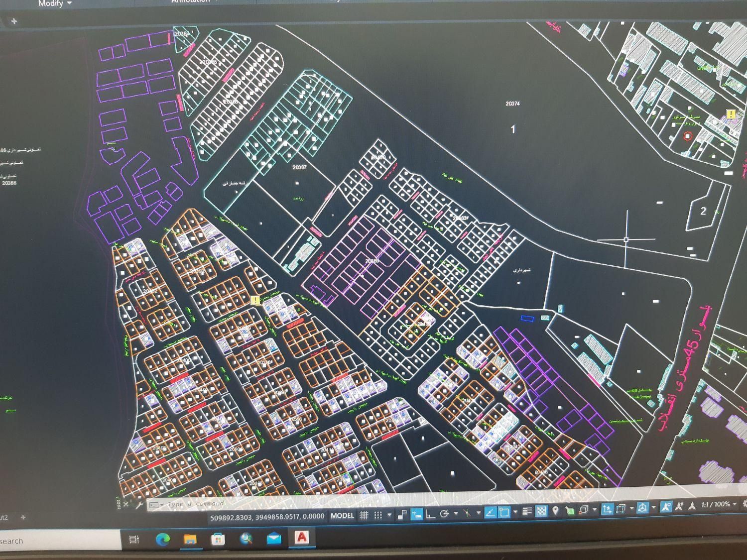Open the Modify panel dropdown

click(x=55, y=3)
